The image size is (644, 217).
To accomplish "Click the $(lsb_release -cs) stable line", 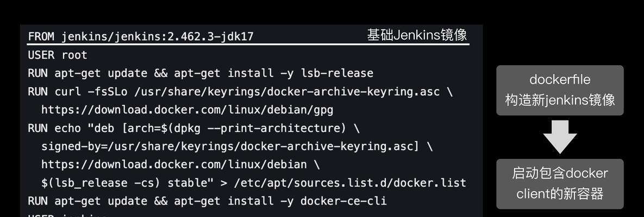I will tap(254, 182).
